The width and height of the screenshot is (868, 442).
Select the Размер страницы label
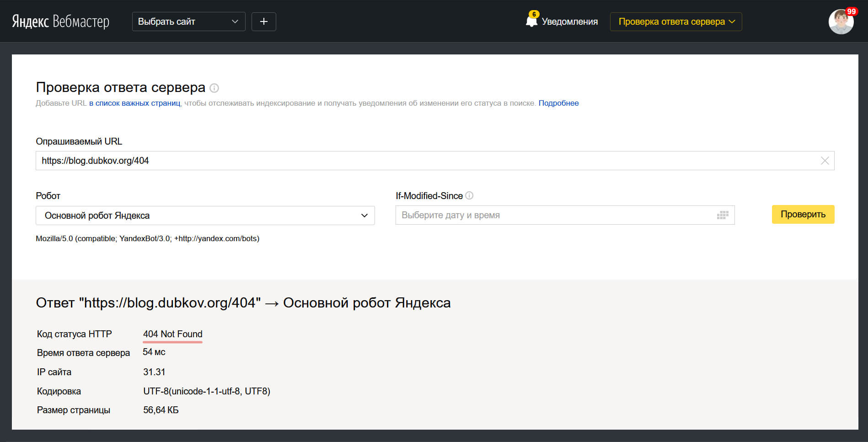coord(74,410)
